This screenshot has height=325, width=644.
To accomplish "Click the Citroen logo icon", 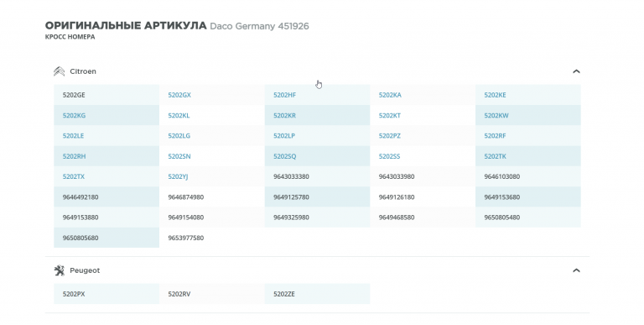I will pyautogui.click(x=60, y=71).
